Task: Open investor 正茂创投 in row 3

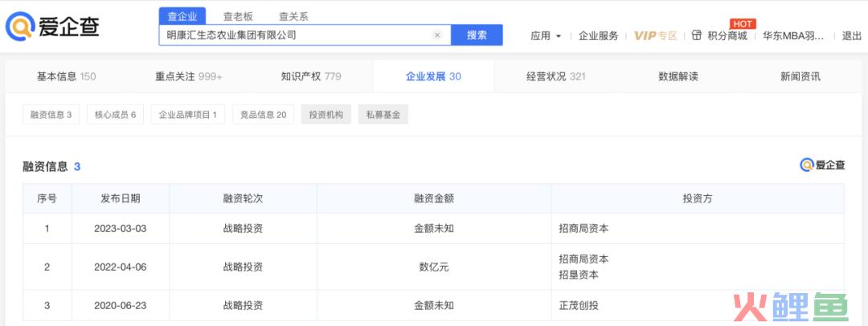Action: pyautogui.click(x=579, y=305)
